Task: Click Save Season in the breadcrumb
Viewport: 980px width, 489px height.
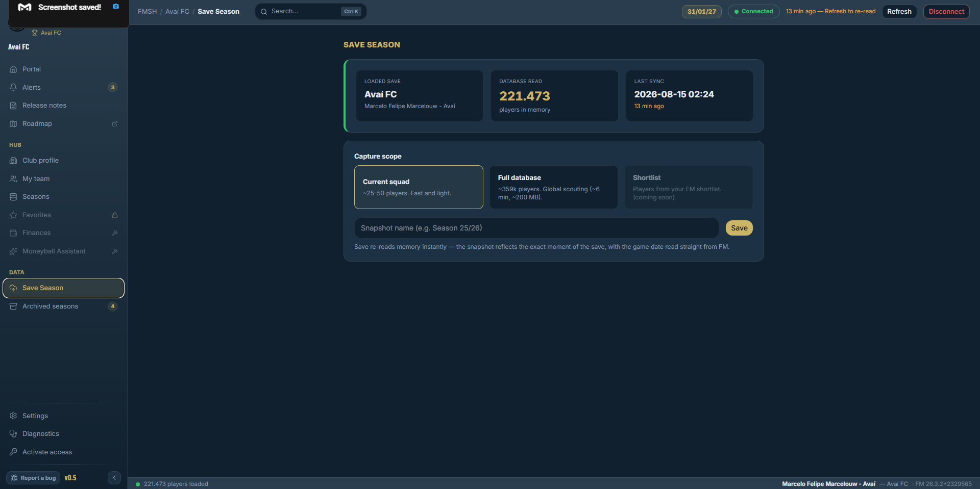Action: pos(218,12)
